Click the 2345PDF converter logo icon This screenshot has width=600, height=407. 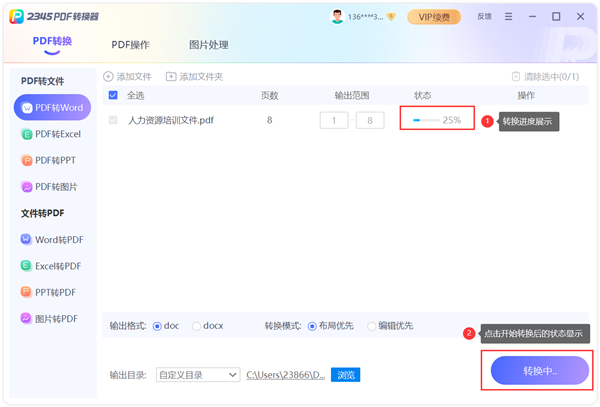tap(16, 16)
